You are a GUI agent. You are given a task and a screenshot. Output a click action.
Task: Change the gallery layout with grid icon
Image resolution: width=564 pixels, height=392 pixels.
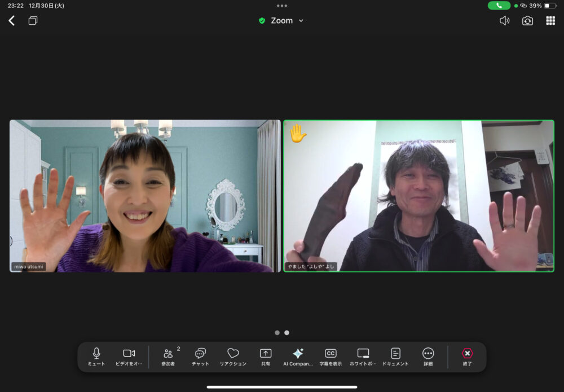550,21
